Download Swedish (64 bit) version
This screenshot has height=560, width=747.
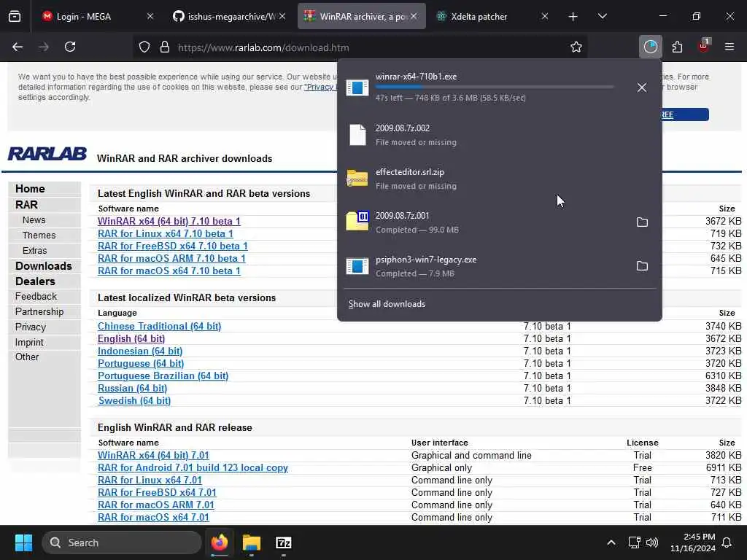[x=134, y=401]
